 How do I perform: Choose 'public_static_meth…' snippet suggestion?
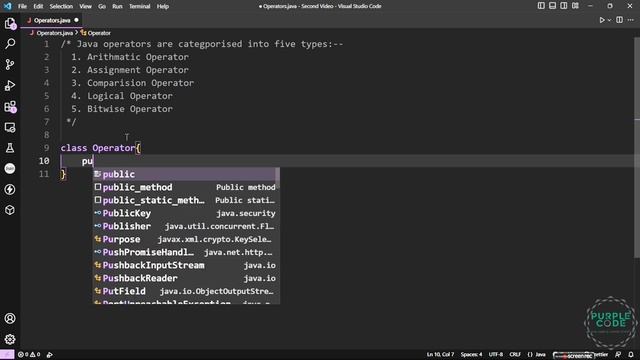coord(184,200)
